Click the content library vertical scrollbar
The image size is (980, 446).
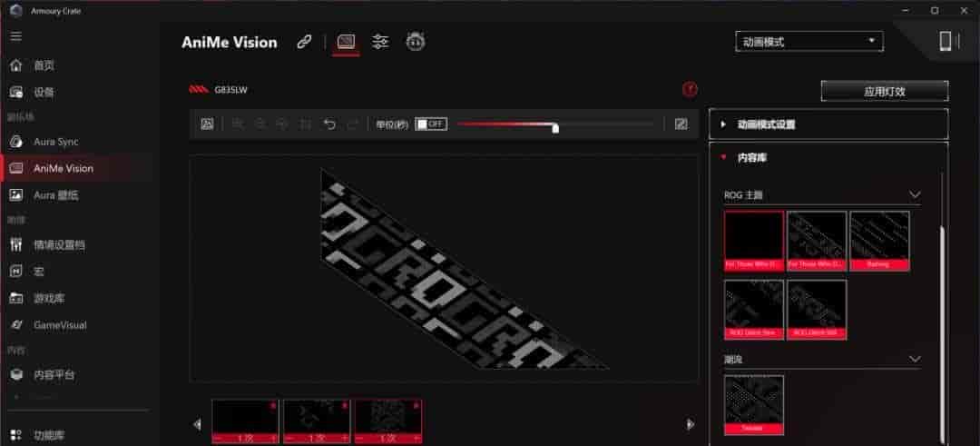click(x=941, y=334)
